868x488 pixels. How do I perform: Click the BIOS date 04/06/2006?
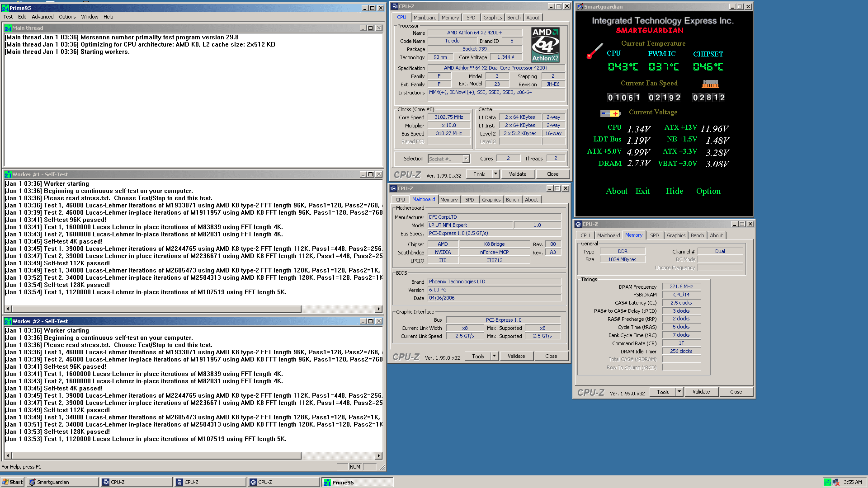tap(494, 298)
